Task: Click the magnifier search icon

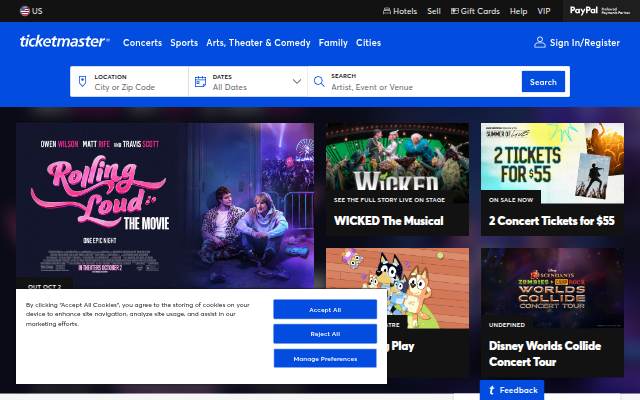Action: [319, 81]
